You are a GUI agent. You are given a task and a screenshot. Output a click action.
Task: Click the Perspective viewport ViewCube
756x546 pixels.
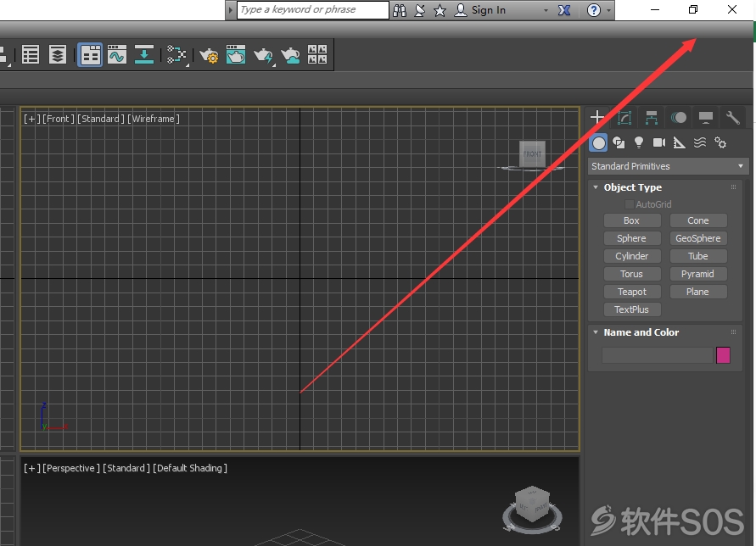(x=532, y=509)
